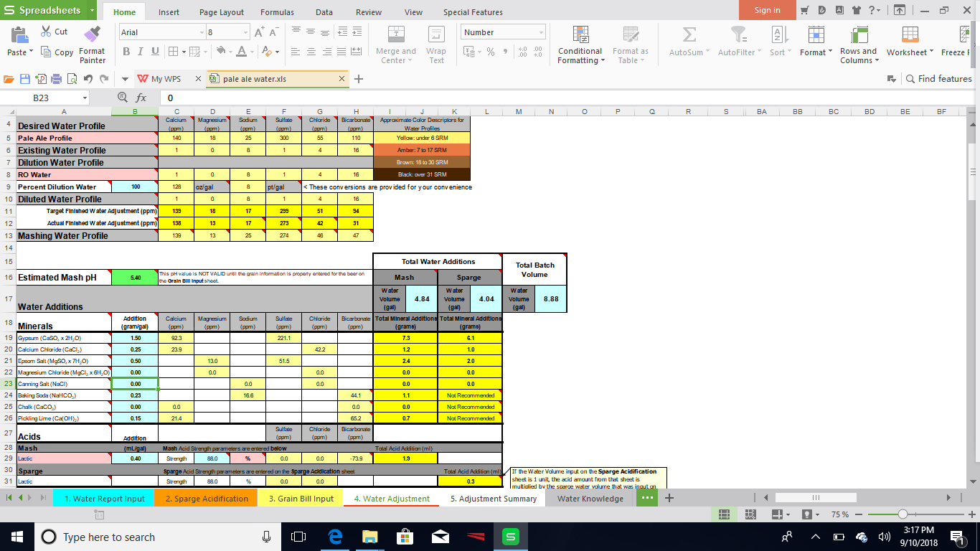Click the Redo arrow

105,79
